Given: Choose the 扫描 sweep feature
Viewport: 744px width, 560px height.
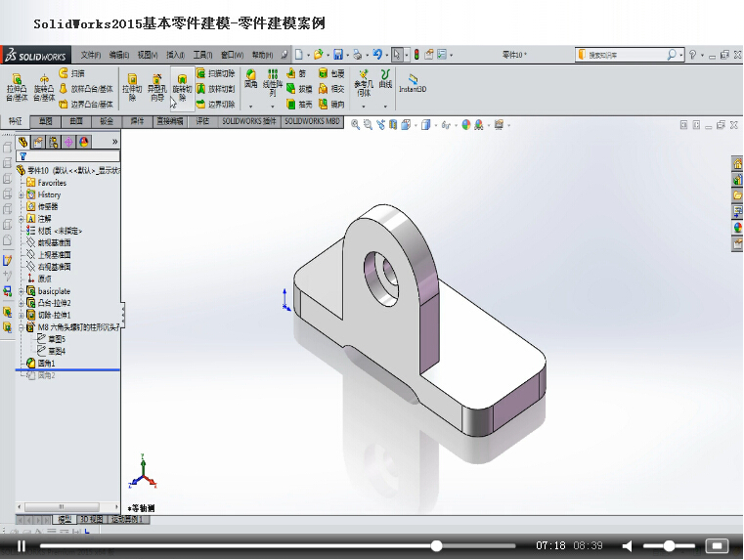Looking at the screenshot, I should 71,73.
